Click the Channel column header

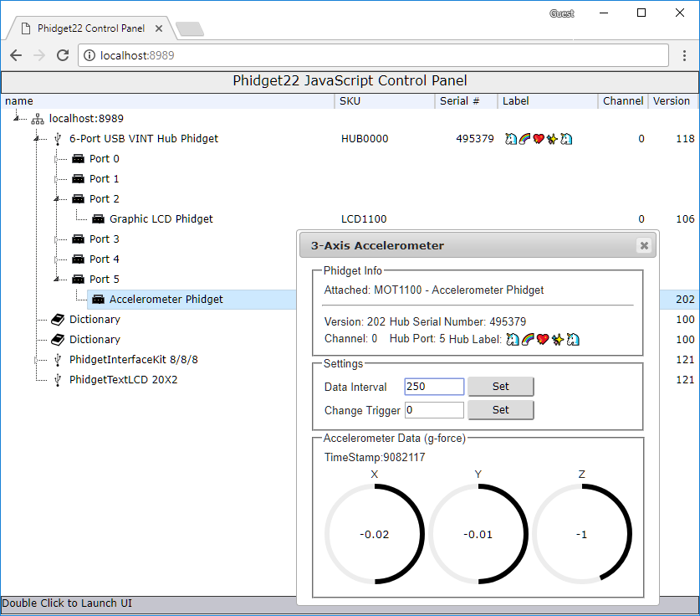623,101
